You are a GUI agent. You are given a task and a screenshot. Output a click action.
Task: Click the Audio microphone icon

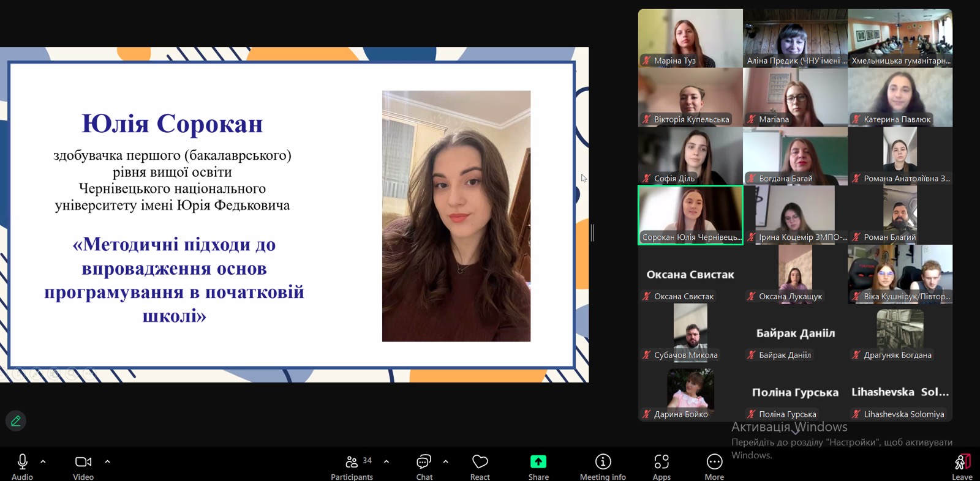click(23, 461)
